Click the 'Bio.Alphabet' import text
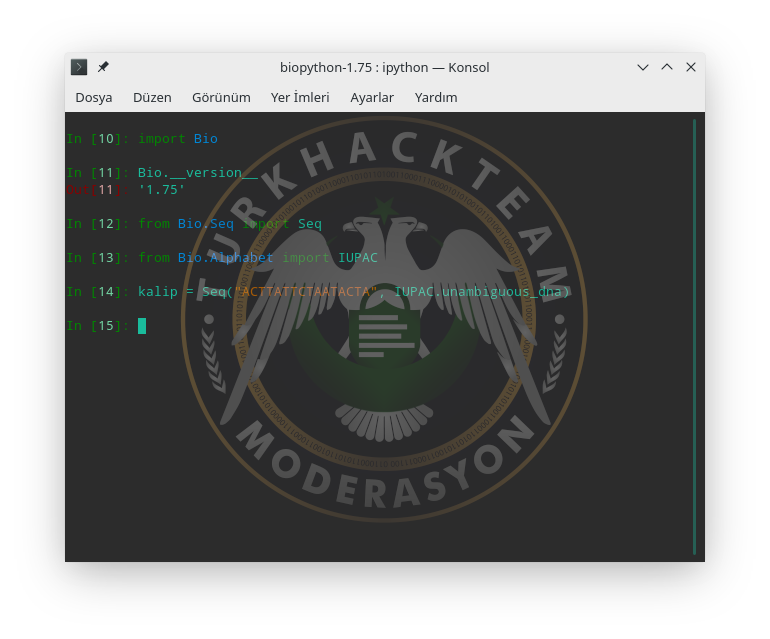Image resolution: width=770 pixels, height=639 pixels. 225,258
